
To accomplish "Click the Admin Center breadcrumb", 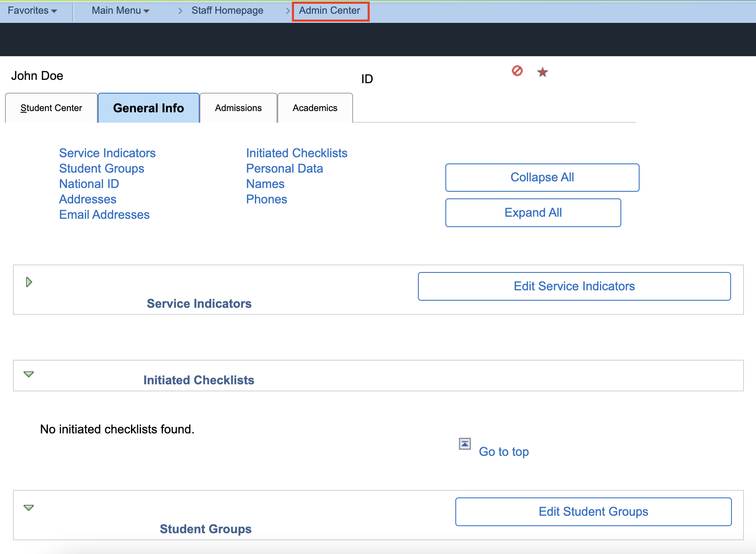I will pyautogui.click(x=330, y=11).
